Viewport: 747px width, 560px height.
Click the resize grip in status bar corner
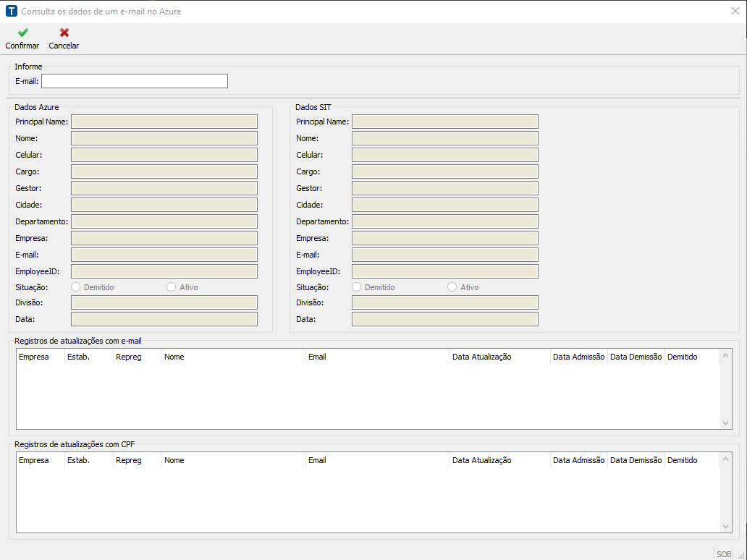click(740, 554)
